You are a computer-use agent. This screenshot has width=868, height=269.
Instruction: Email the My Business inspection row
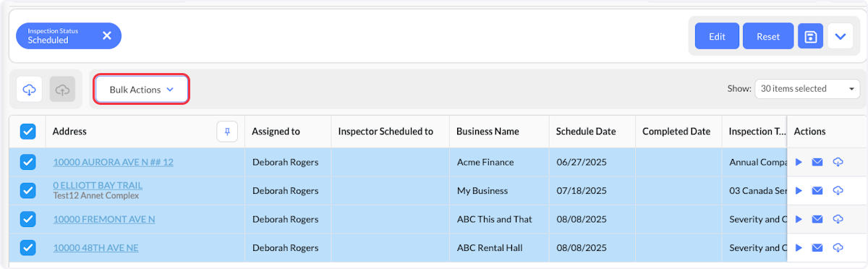817,191
